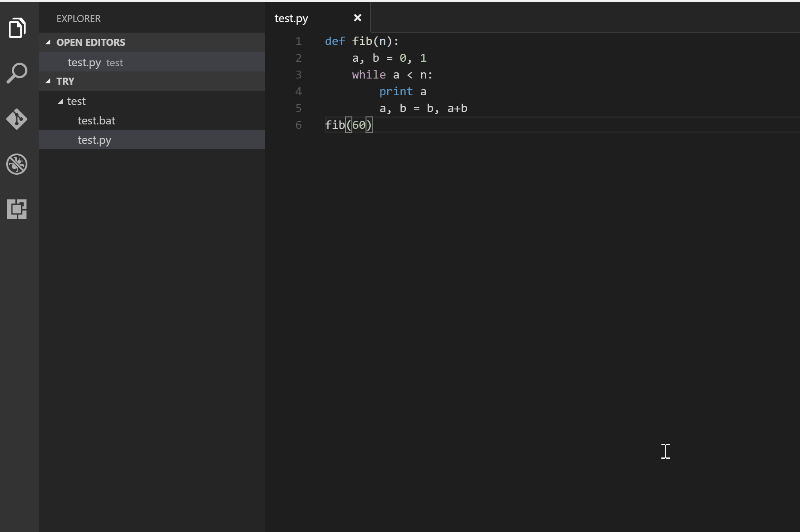Click the 'def' keyword on line 1
The image size is (800, 532).
(x=335, y=41)
